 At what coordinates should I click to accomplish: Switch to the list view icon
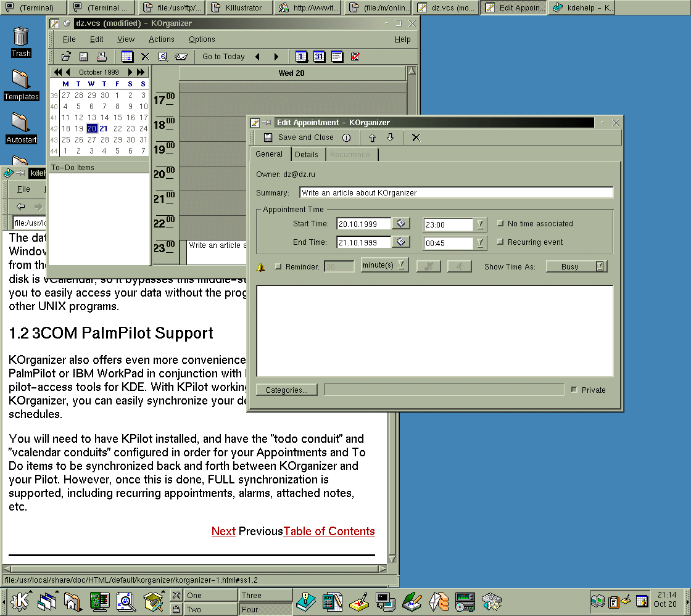click(337, 56)
